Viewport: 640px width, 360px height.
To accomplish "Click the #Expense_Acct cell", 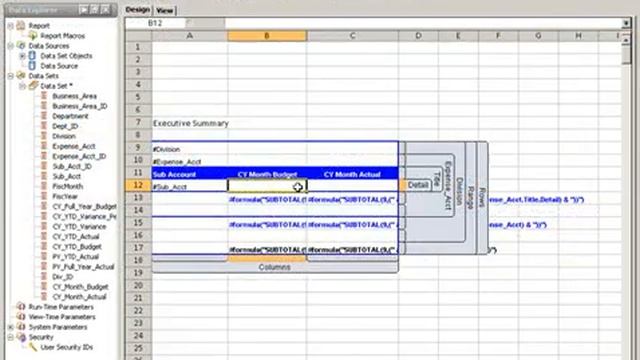I will pos(189,162).
